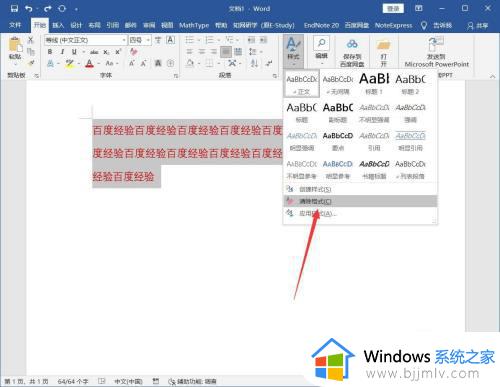Viewport: 500px width, 387px height.
Task: Click the Save icon in title bar
Action: 14,8
